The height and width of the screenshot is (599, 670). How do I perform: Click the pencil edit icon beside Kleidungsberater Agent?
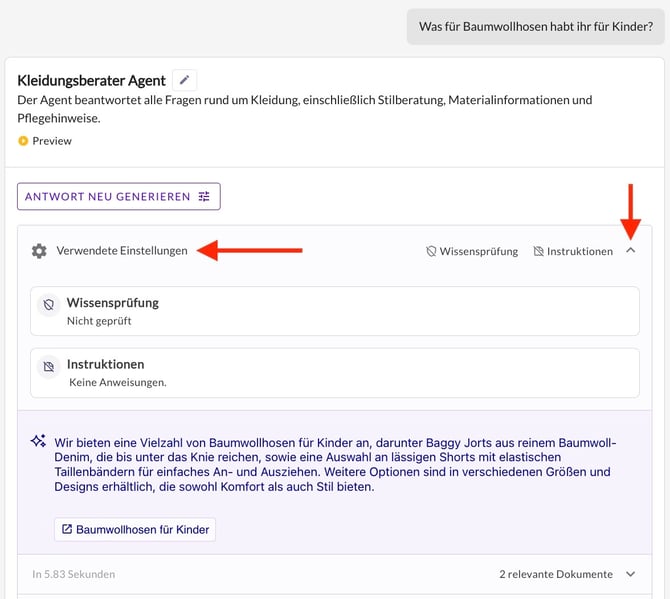click(184, 80)
